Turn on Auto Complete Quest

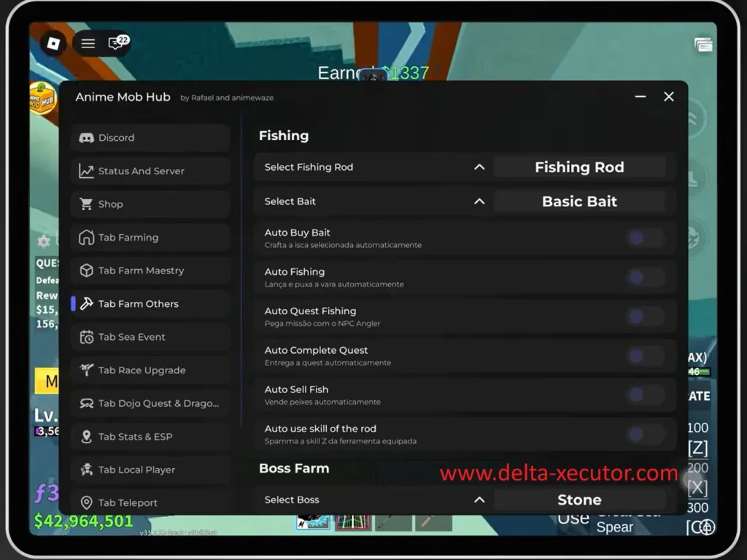pos(646,356)
